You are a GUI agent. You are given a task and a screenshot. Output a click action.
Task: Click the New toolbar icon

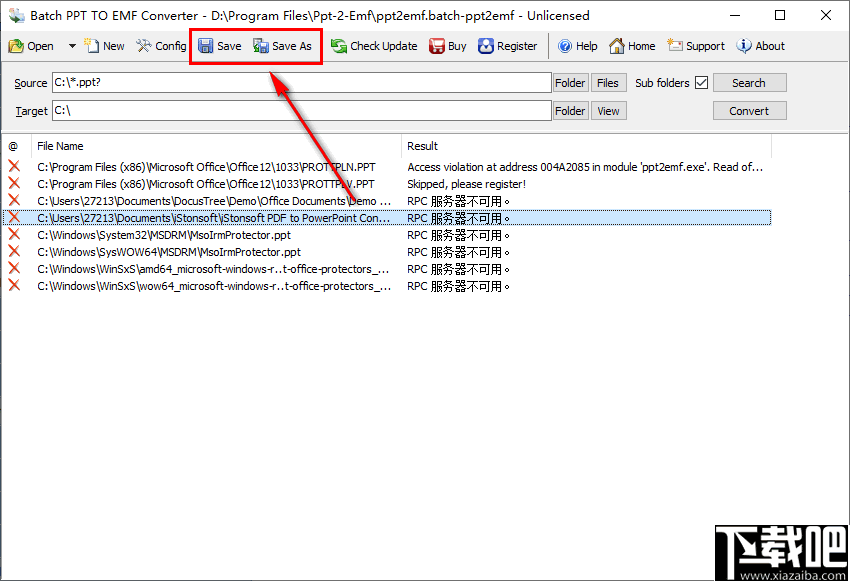click(104, 45)
